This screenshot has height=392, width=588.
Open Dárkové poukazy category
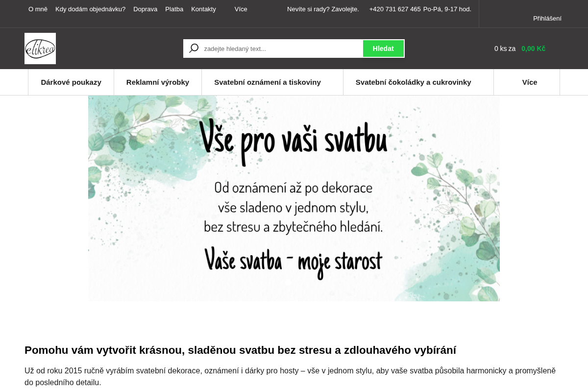pos(71,82)
